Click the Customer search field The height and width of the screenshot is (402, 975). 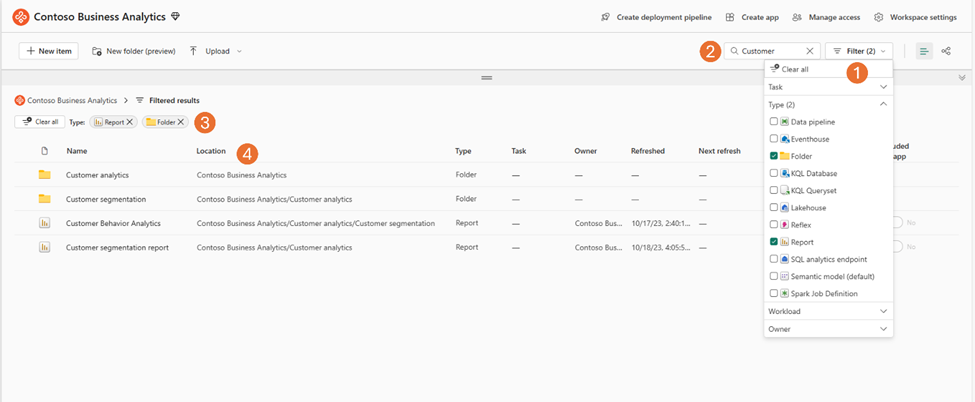click(x=772, y=51)
